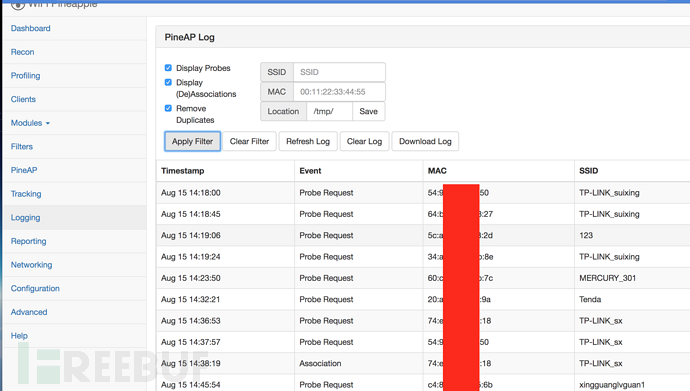The image size is (690, 391).
Task: Open the Profiling section
Action: [x=26, y=76]
